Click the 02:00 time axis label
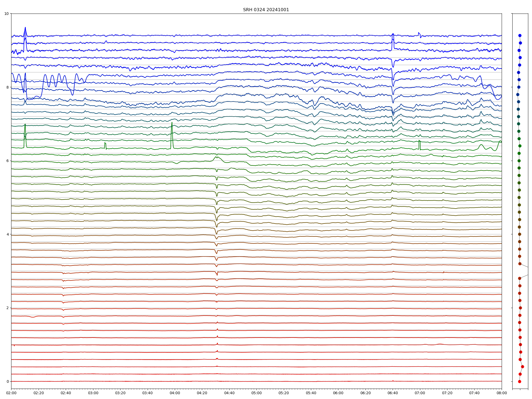 pos(11,393)
